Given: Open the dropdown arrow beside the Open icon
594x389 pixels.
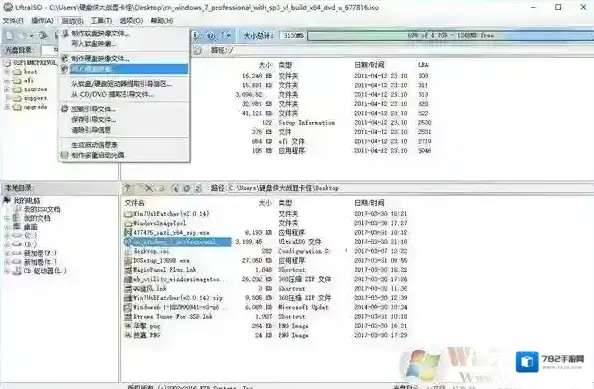Looking at the screenshot, I should (31, 36).
